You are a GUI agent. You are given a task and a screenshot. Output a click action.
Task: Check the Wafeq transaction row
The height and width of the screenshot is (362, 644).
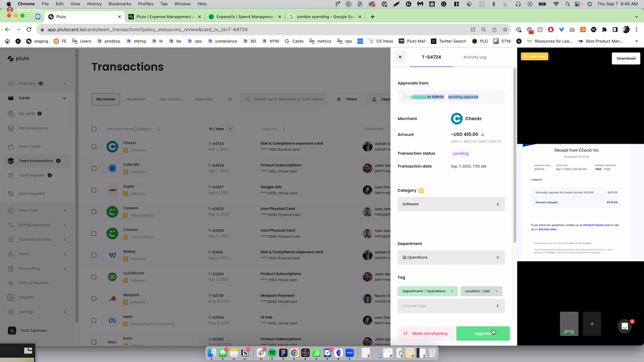click(x=94, y=255)
